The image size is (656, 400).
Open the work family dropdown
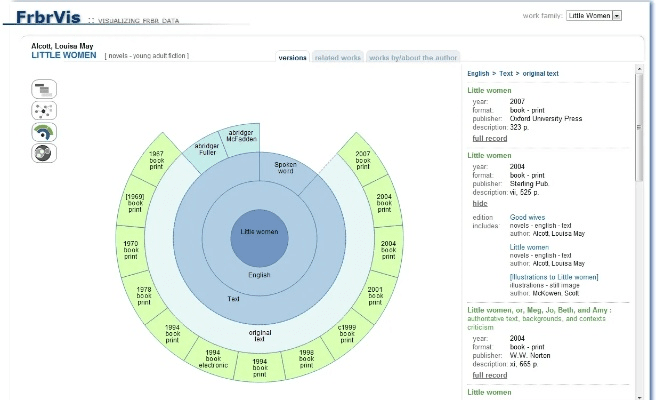(x=594, y=15)
